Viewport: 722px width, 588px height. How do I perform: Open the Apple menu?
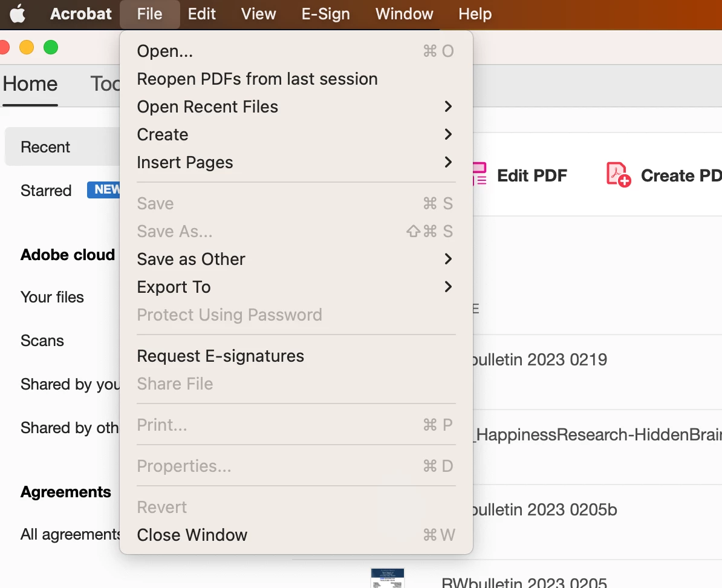18,14
